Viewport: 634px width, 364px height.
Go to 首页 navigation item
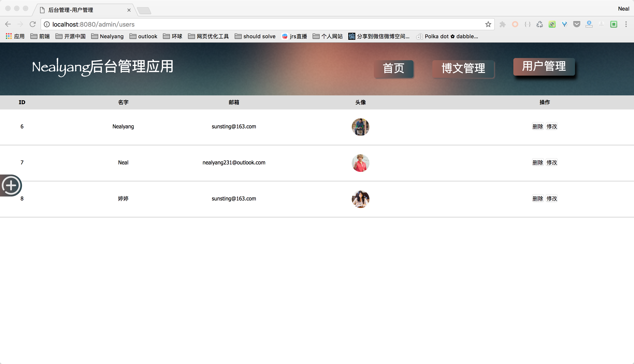click(393, 69)
